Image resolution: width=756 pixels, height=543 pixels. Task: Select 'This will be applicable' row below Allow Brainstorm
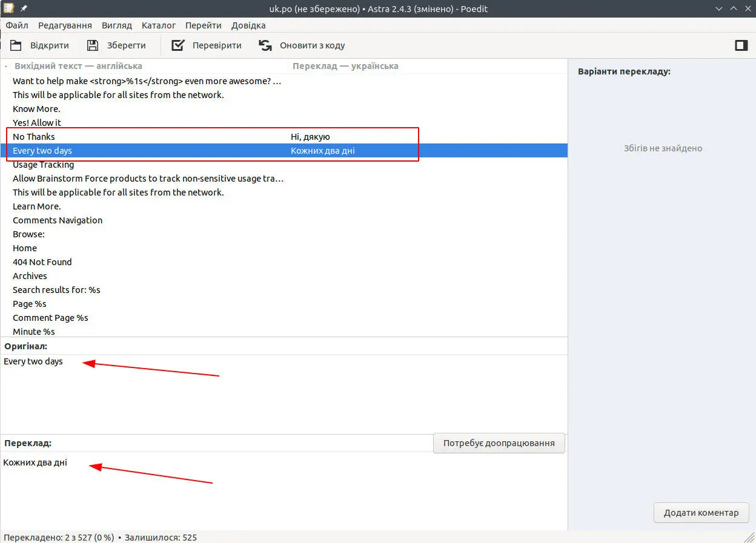284,193
